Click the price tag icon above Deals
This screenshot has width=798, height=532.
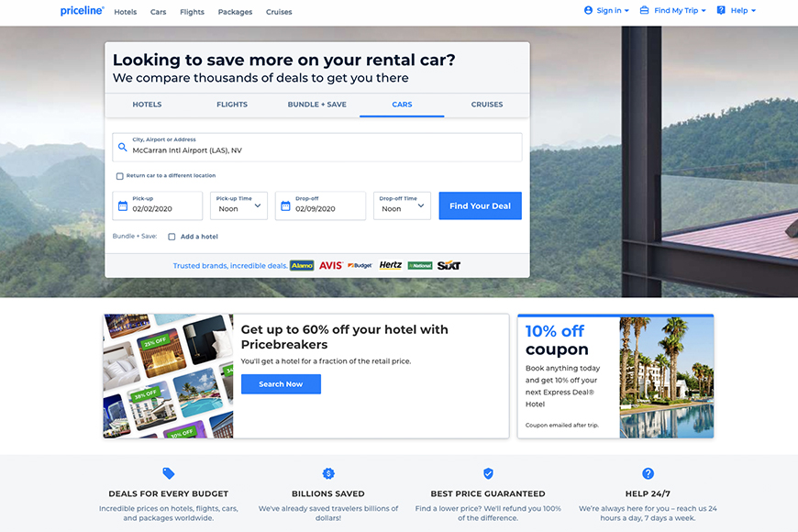point(169,473)
